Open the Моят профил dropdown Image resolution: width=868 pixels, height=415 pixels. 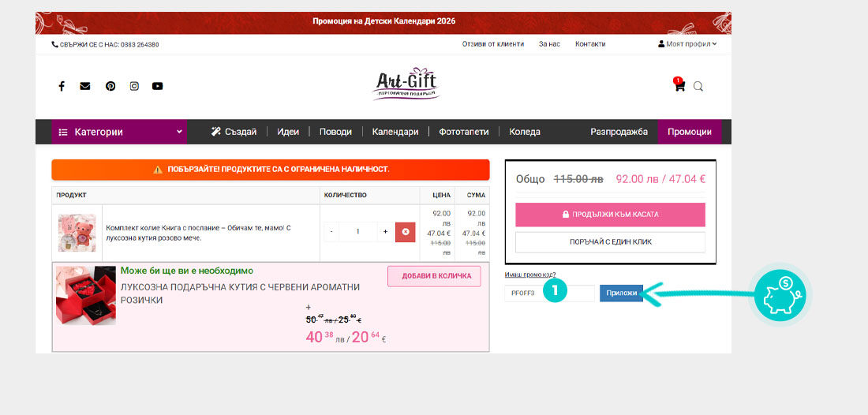point(687,44)
